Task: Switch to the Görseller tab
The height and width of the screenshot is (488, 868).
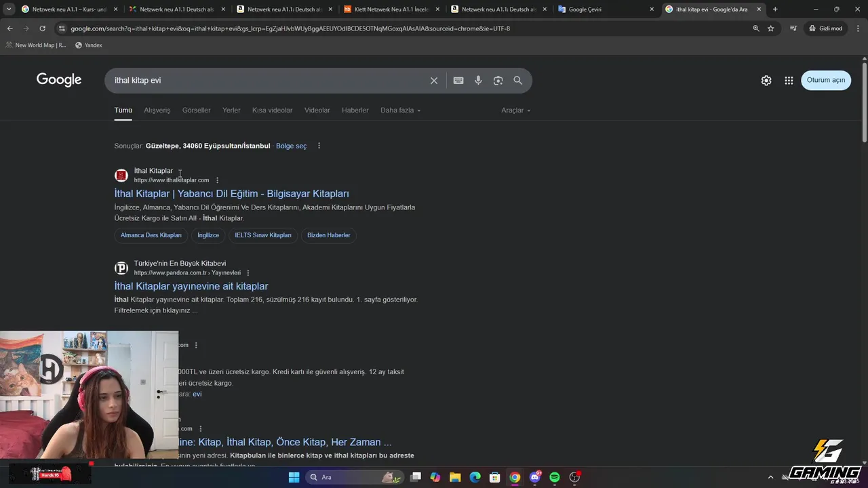Action: tap(196, 110)
